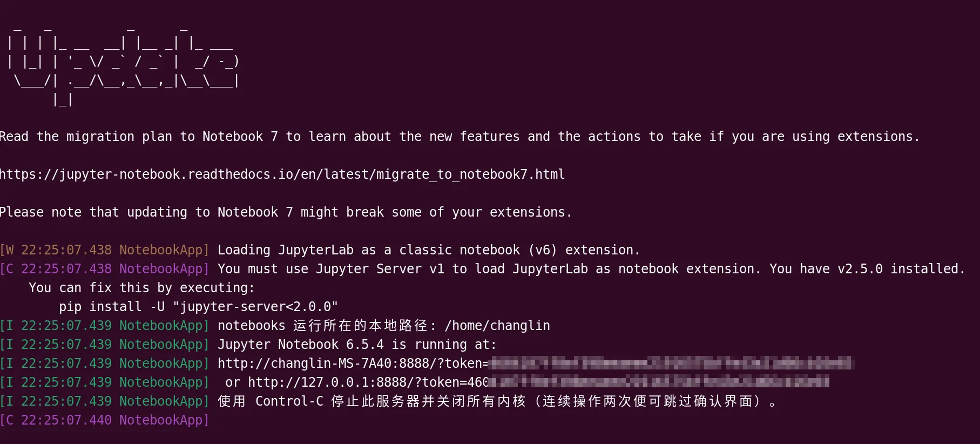This screenshot has width=980, height=444.
Task: Click the '[I 22:25:07.439 NotebookApp] notebooks' log prefix
Action: point(104,326)
